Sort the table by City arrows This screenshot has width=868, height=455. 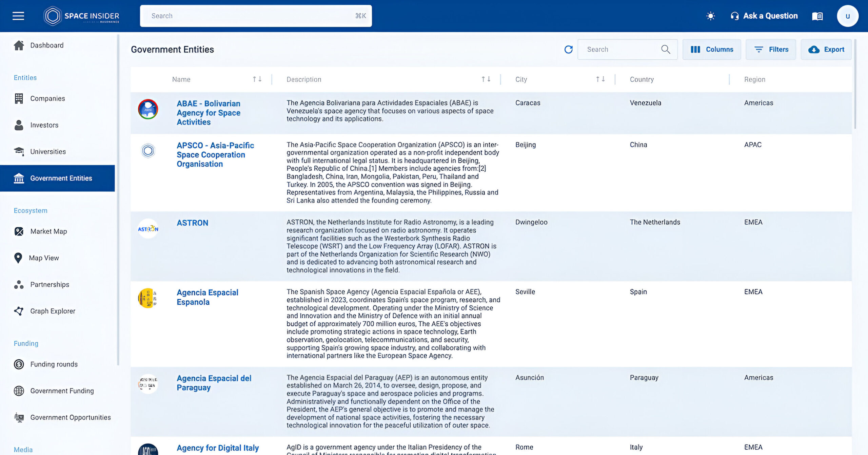pyautogui.click(x=600, y=79)
